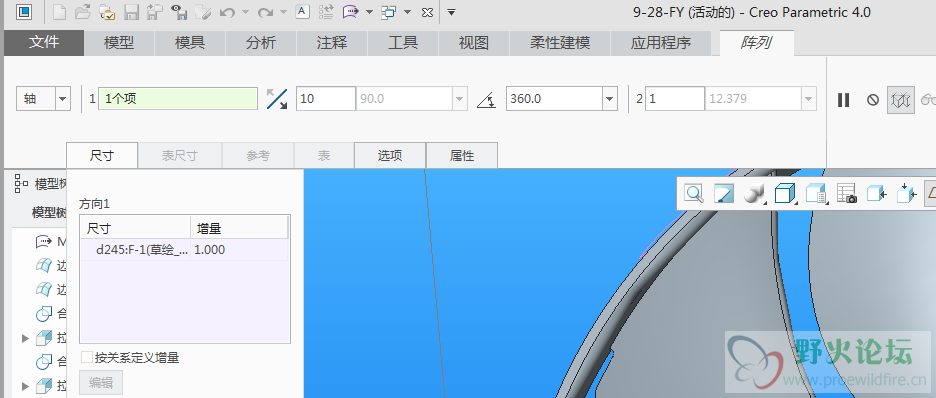This screenshot has height=398, width=936.
Task: Toggle the attached preview cube icon
Action: [x=901, y=100]
